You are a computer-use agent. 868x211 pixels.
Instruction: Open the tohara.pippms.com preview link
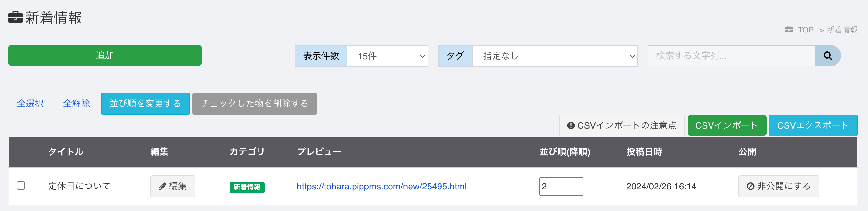382,187
